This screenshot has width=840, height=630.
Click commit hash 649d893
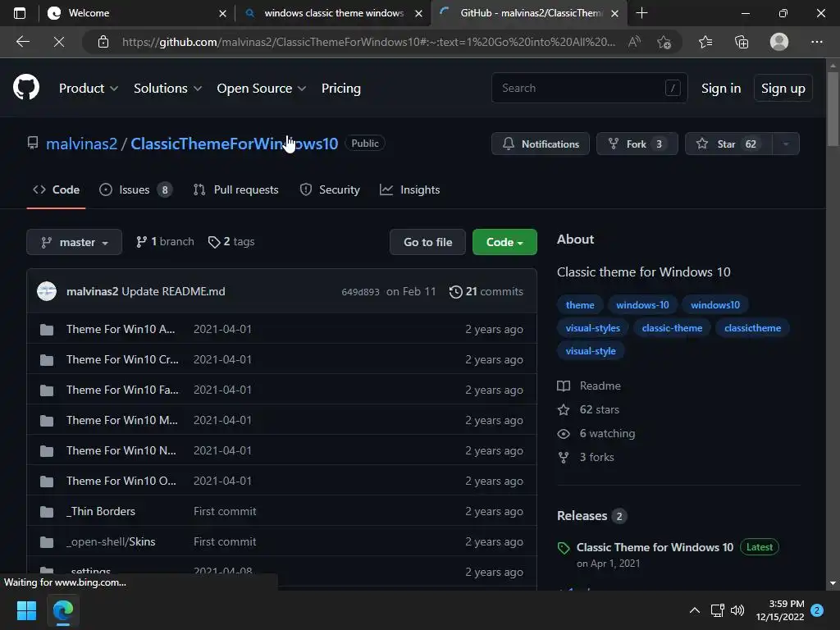(x=360, y=292)
